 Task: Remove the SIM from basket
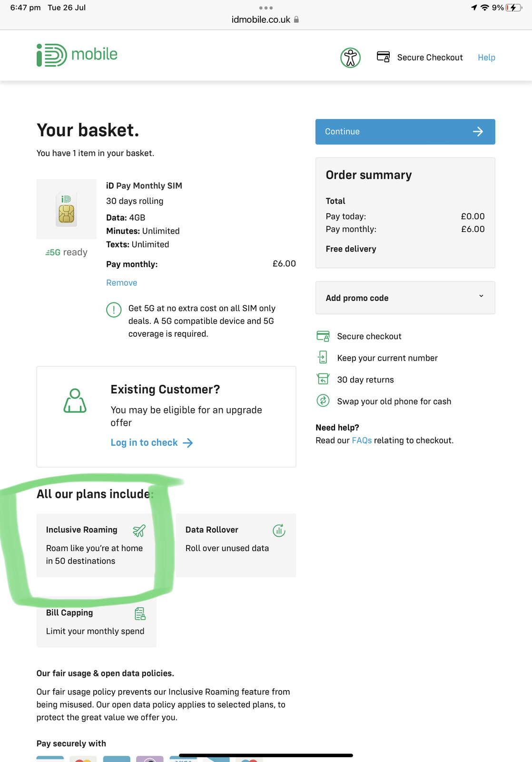coord(121,283)
